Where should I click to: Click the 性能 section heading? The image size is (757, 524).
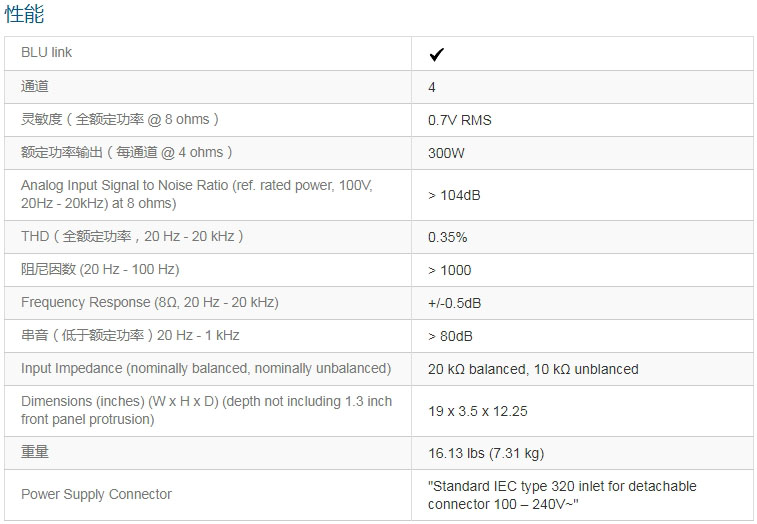click(24, 15)
